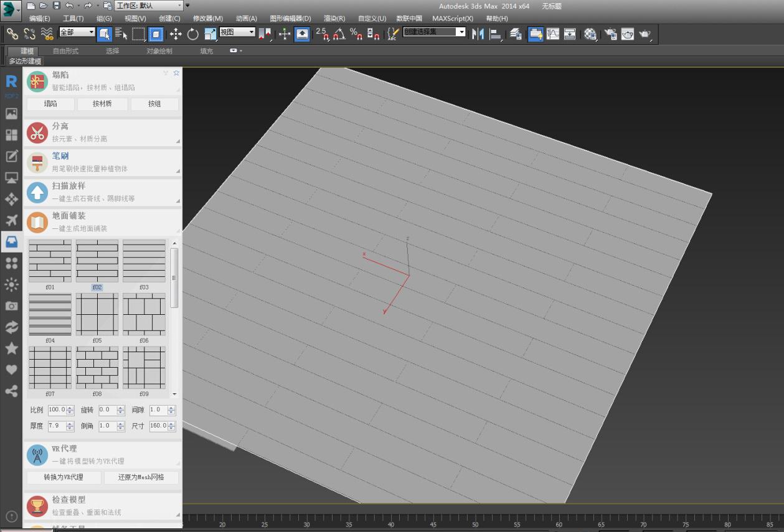Open the Layer Manager
This screenshot has width=784, height=532.
[x=516, y=34]
